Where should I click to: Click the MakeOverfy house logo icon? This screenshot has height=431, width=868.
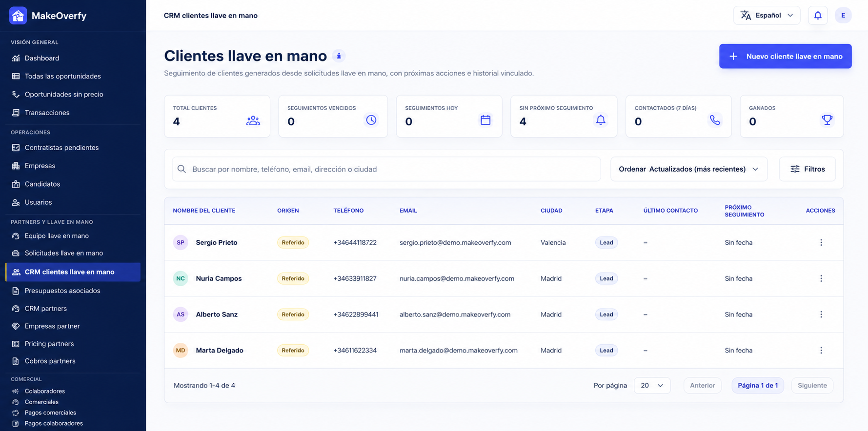pyautogui.click(x=18, y=16)
